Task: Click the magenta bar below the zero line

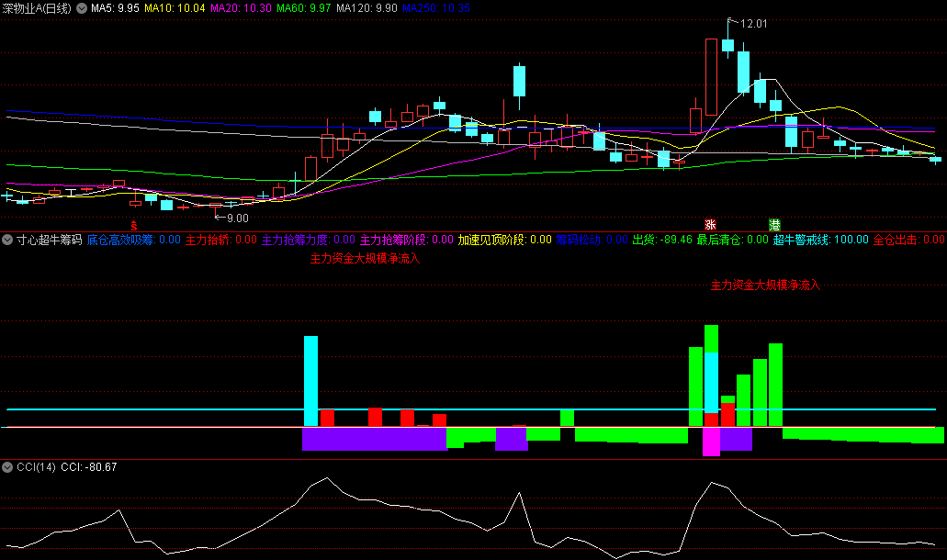Action: pyautogui.click(x=711, y=442)
